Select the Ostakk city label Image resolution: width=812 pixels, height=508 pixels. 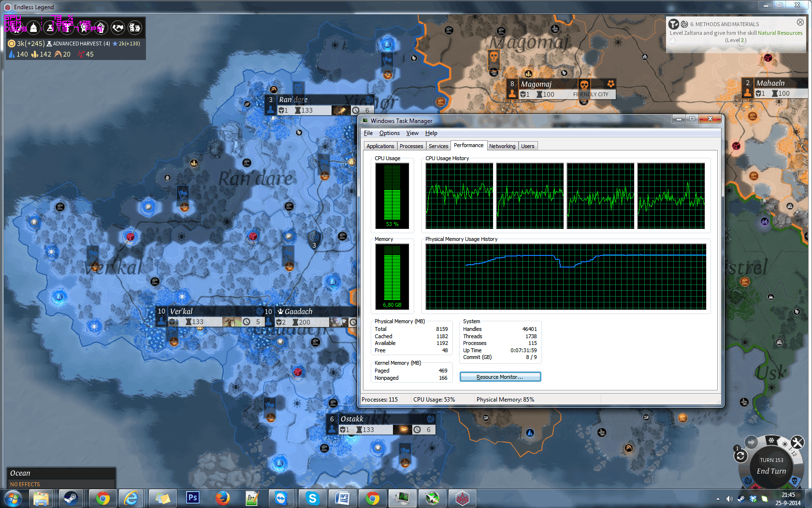[381, 424]
